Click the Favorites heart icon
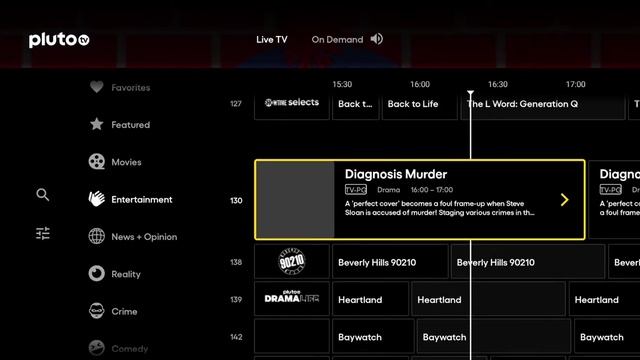Image resolution: width=640 pixels, height=360 pixels. pos(97,87)
